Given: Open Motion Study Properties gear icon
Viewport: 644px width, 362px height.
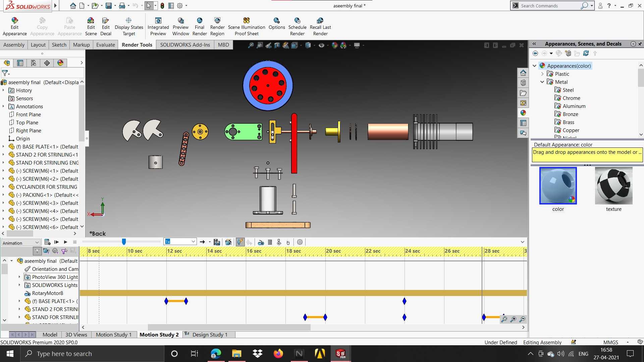Looking at the screenshot, I should point(300,242).
